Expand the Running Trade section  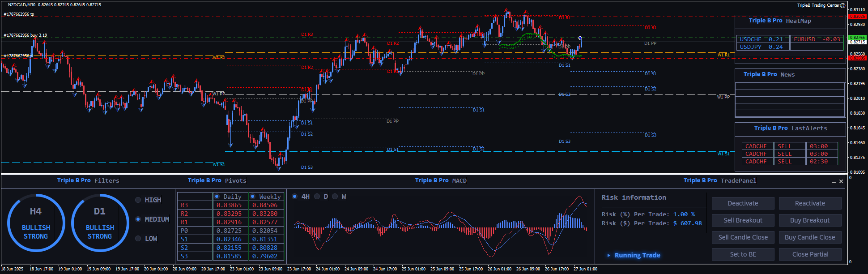[633, 255]
